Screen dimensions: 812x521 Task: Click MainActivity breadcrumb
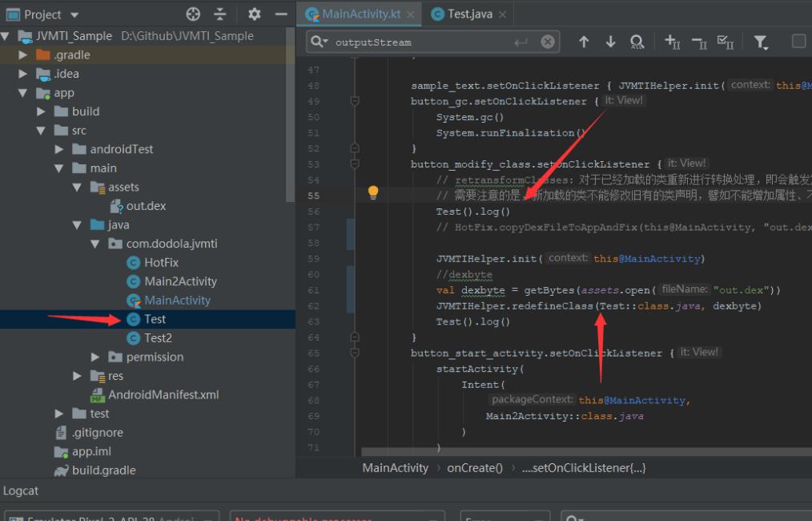395,468
